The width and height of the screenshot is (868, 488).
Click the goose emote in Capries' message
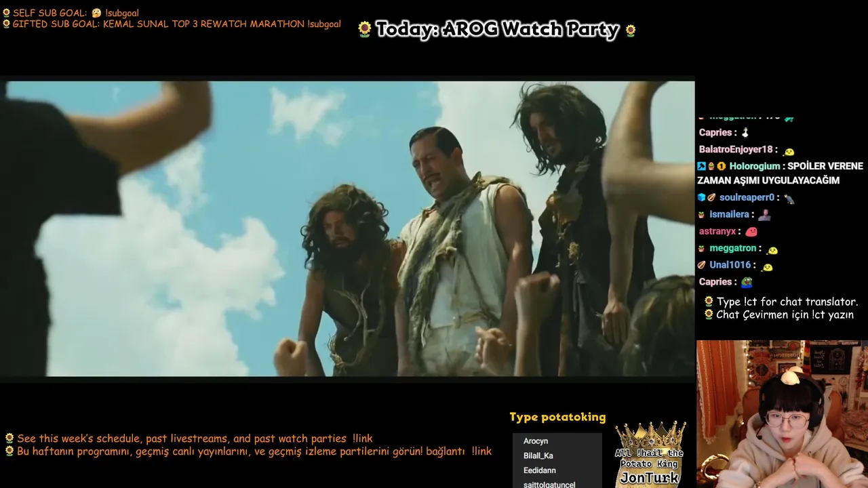click(745, 133)
